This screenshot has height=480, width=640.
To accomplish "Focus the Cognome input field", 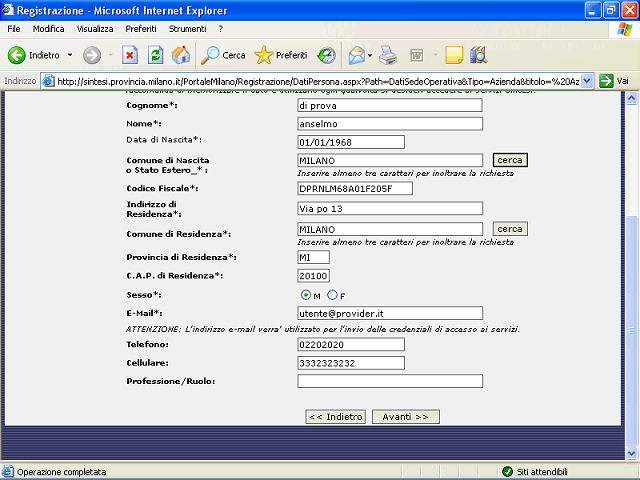I will pos(390,105).
